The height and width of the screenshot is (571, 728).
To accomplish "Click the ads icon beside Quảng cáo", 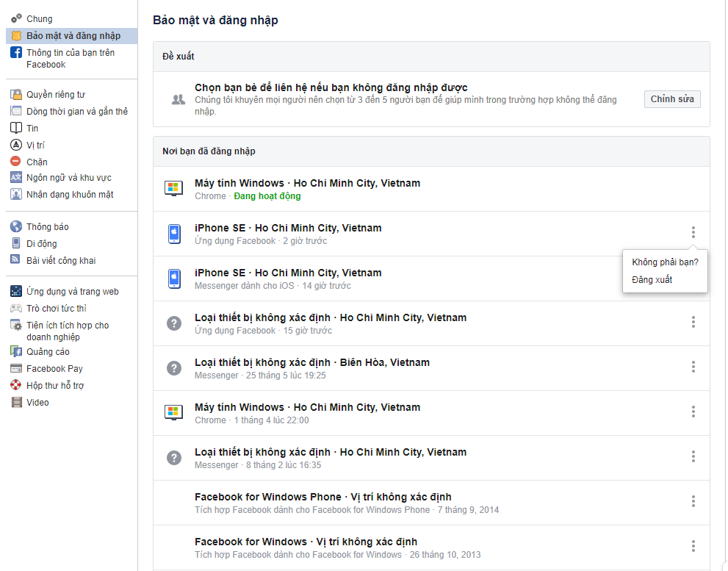I will coord(16,351).
